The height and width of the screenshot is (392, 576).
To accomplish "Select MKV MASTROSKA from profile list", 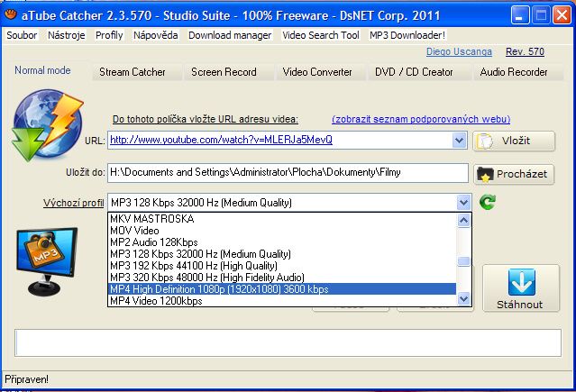I will point(282,219).
